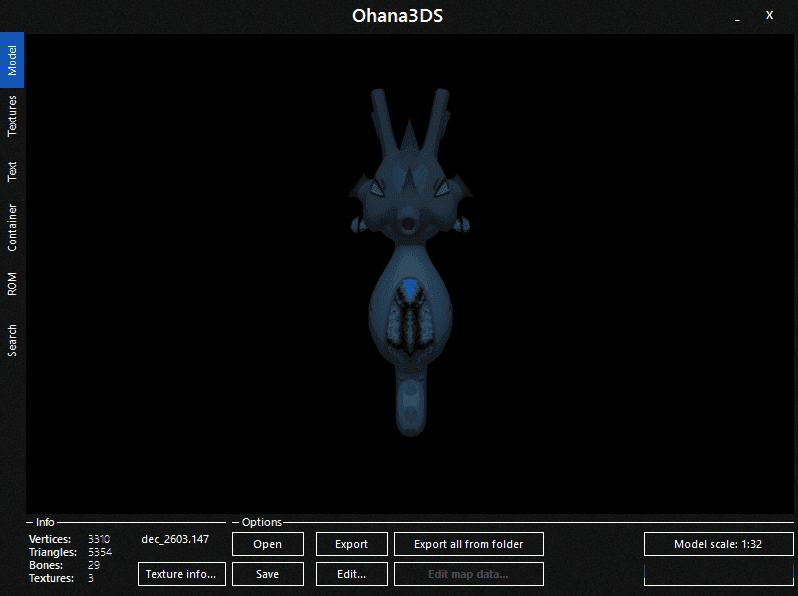Click the Model scale: 1:32 button
The width and height of the screenshot is (798, 596).
click(718, 544)
